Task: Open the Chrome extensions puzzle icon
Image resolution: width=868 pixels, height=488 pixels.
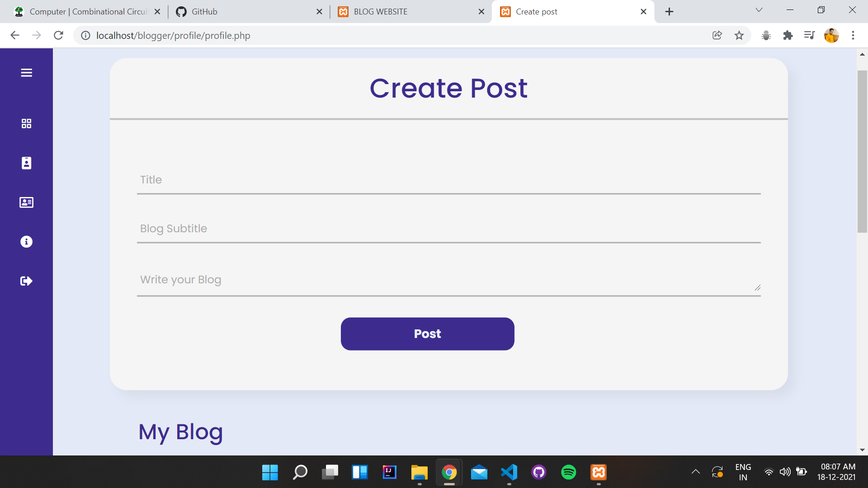Action: 788,35
